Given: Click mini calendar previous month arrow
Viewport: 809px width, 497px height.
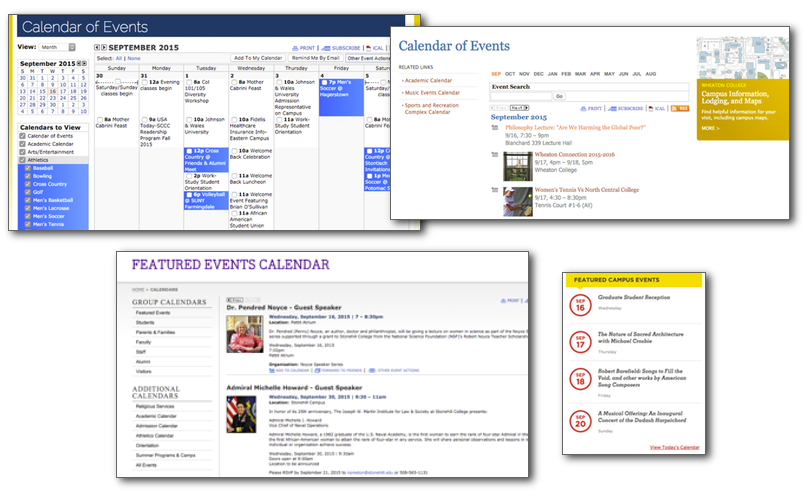Looking at the screenshot, I should pyautogui.click(x=79, y=63).
